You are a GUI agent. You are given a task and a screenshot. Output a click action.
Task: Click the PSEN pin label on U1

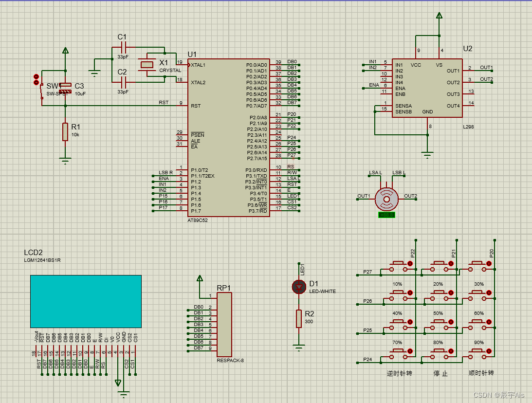pos(198,135)
